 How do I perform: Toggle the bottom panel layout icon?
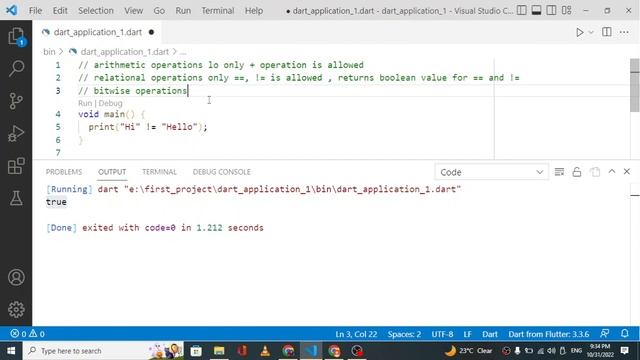tap(536, 10)
